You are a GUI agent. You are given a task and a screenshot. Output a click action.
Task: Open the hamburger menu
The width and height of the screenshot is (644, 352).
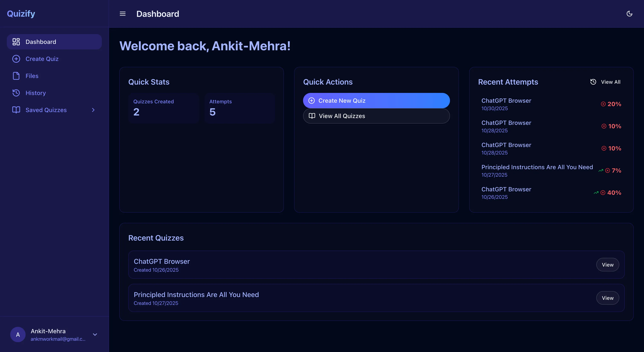[122, 14]
